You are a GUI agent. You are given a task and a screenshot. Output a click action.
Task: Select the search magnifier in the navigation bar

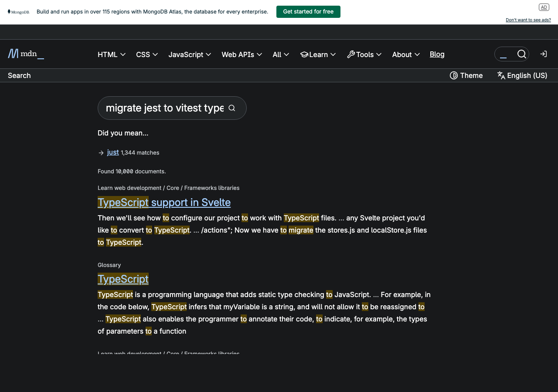[x=522, y=54]
